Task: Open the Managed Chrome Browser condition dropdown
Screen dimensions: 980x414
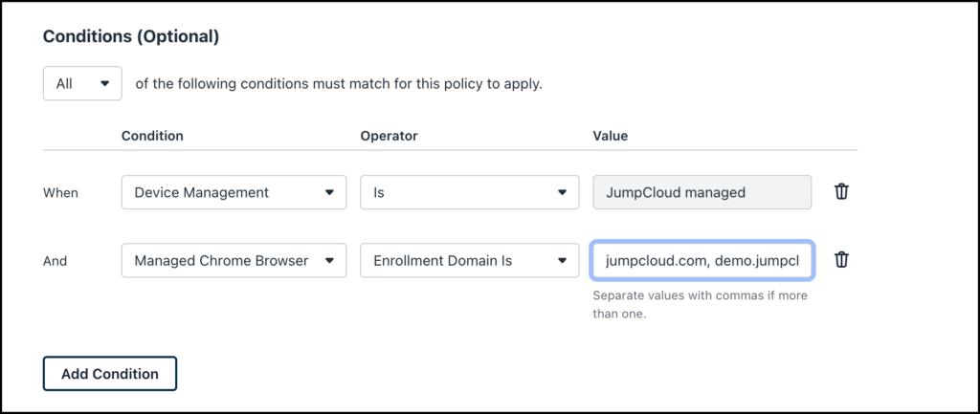Action: click(x=234, y=260)
